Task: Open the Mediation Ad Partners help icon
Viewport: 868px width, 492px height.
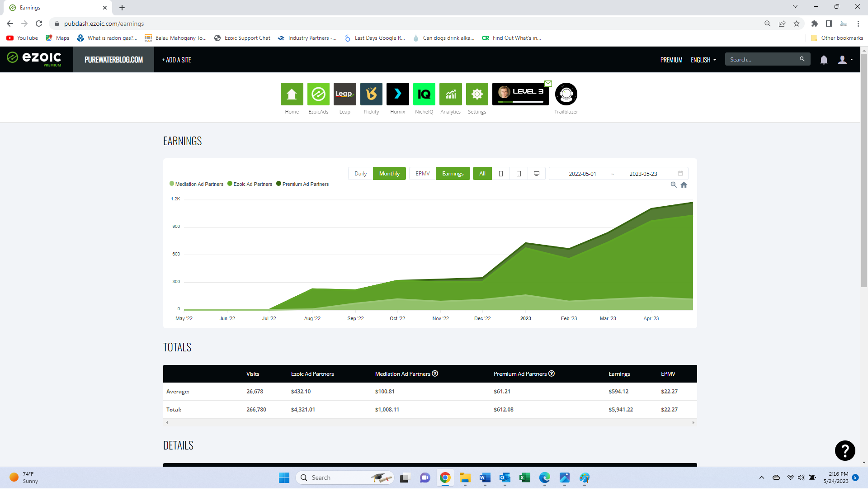Action: [x=435, y=374]
